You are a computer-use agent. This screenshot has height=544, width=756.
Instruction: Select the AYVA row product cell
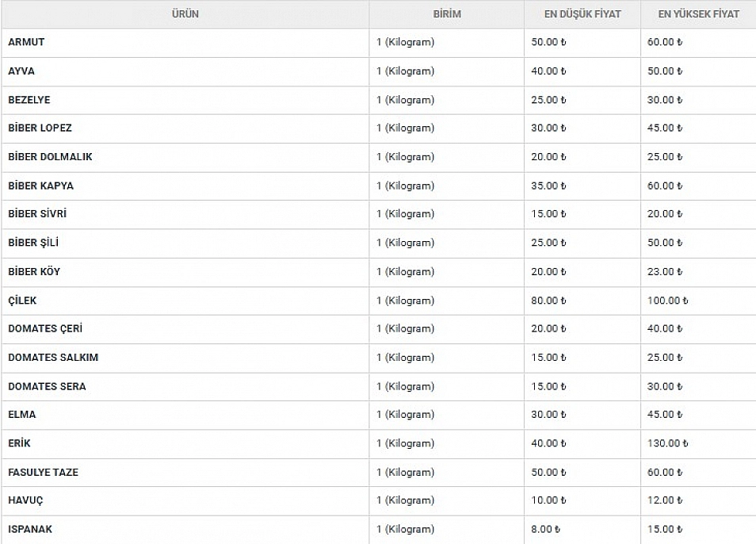[21, 71]
